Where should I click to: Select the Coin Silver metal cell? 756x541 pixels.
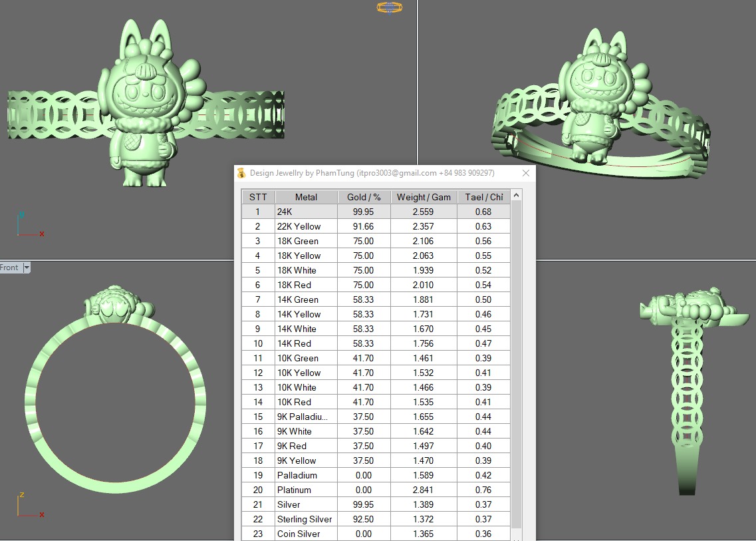click(306, 534)
